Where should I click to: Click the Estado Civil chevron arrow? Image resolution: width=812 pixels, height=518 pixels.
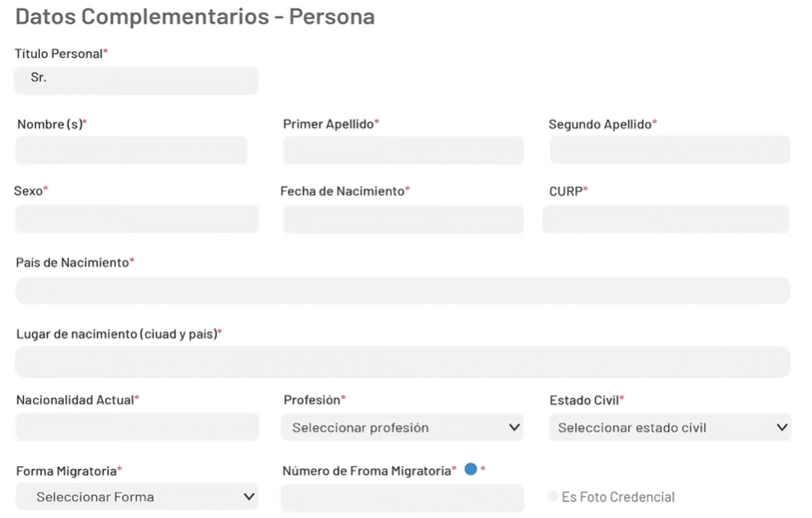tap(781, 427)
